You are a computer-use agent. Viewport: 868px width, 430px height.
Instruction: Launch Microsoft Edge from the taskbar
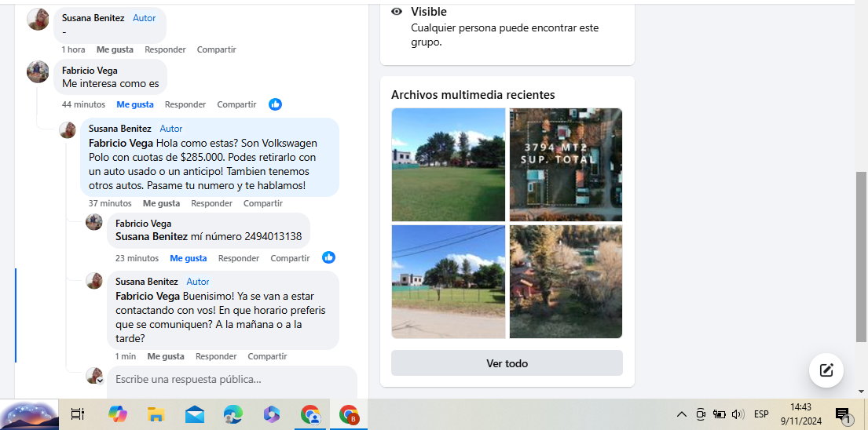click(x=233, y=414)
